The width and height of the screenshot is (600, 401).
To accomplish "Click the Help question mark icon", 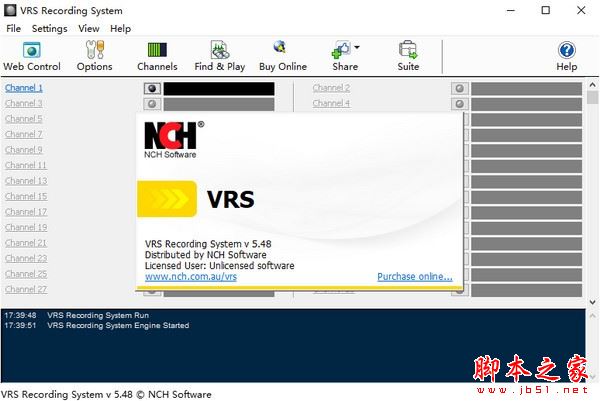I will point(567,50).
